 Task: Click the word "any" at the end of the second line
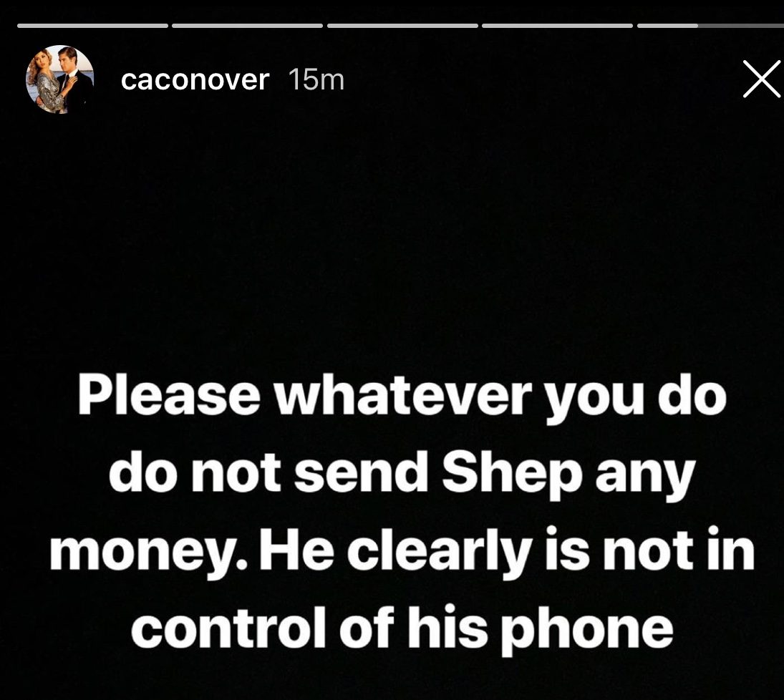pos(646,479)
